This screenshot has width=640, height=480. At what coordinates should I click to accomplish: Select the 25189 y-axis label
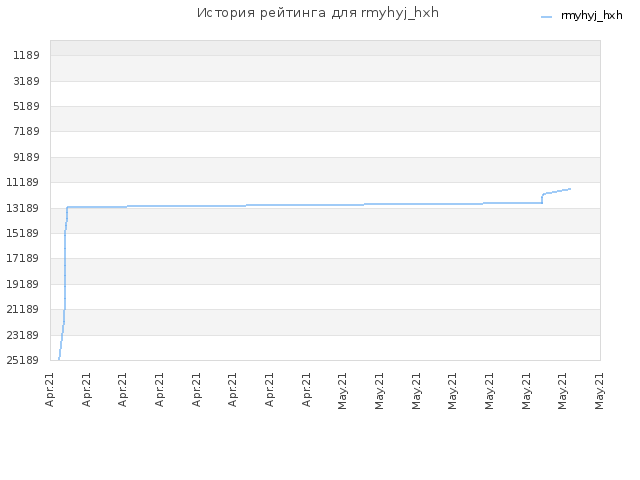tap(22, 360)
